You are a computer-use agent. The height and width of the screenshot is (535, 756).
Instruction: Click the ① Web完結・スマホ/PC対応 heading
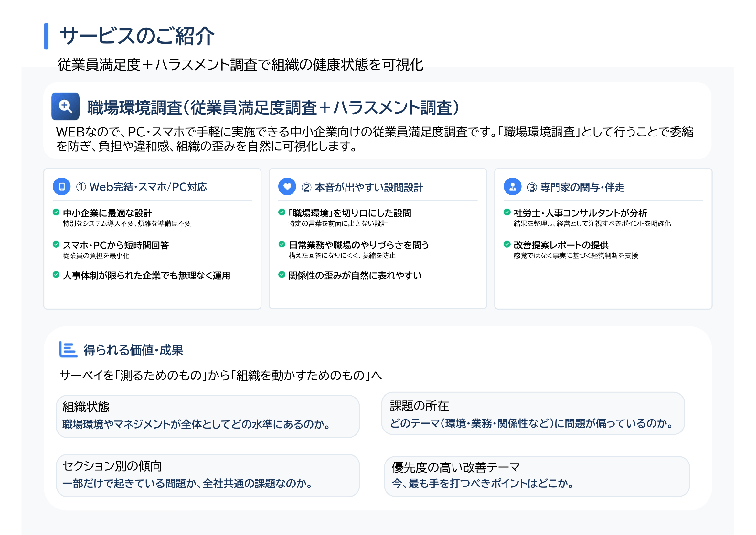pos(142,187)
